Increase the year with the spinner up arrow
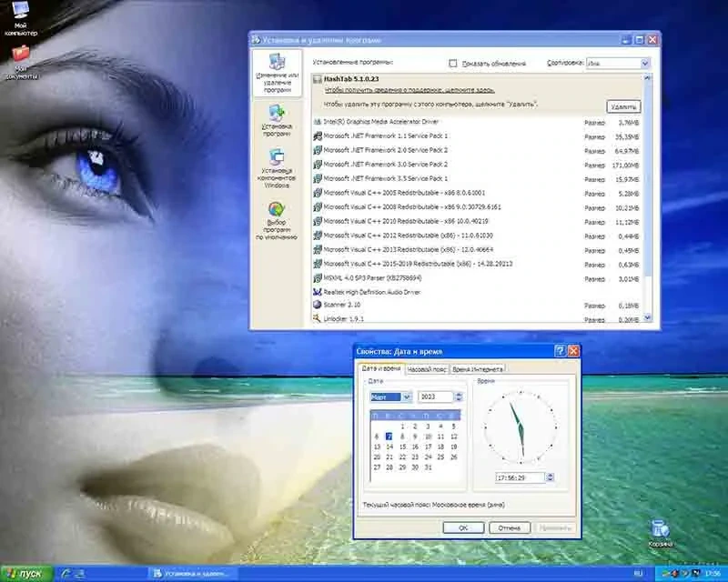 [459, 395]
